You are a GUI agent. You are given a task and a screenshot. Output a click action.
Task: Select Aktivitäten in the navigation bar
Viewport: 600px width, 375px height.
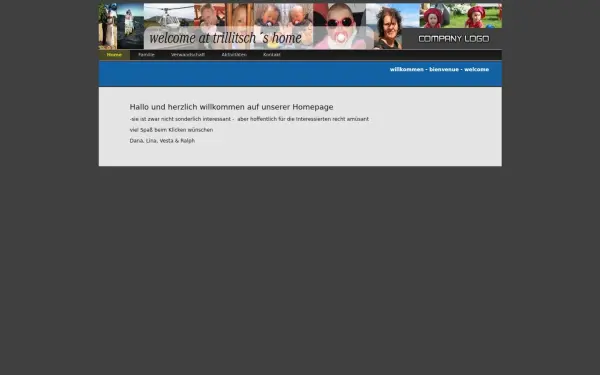(x=234, y=55)
